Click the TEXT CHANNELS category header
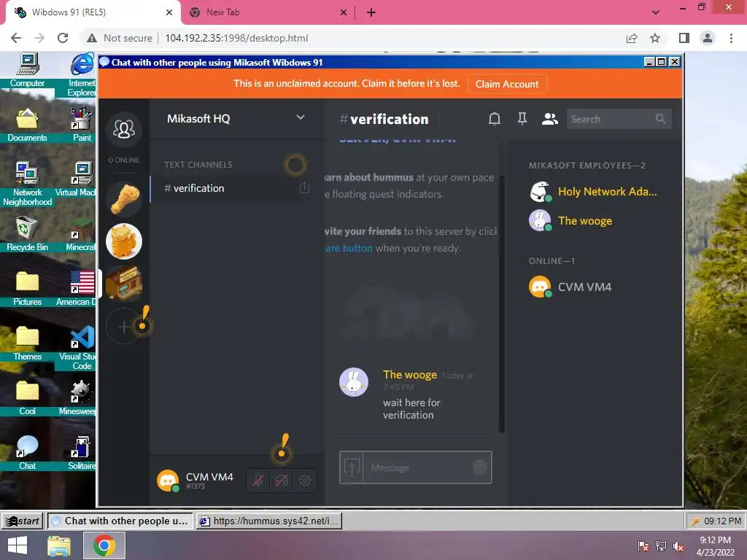 tap(198, 165)
